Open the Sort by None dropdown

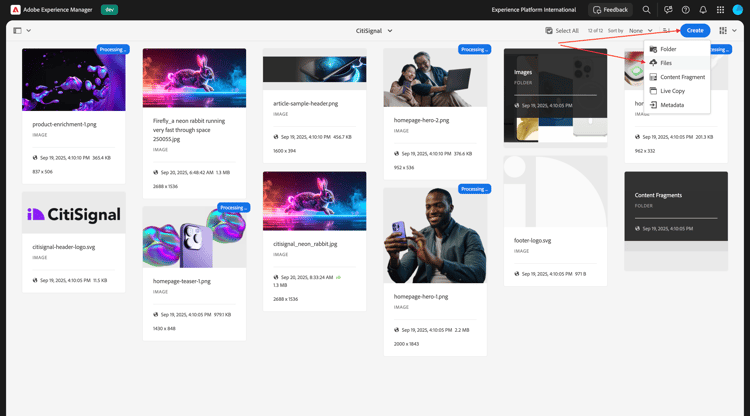[640, 31]
